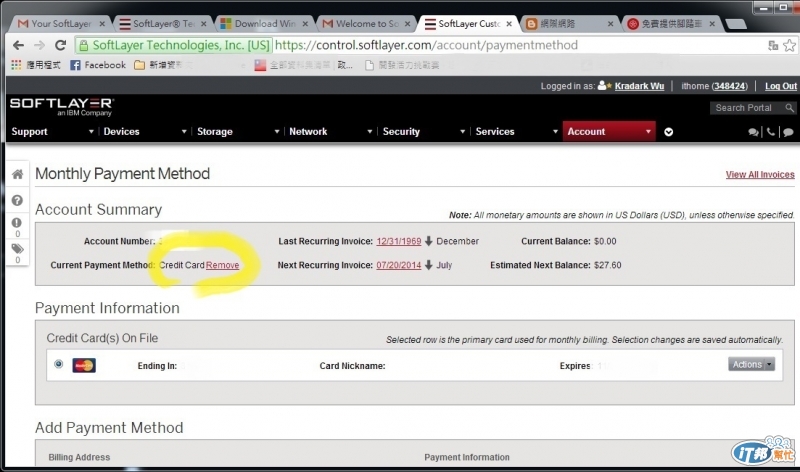This screenshot has width=800, height=472.
Task: Select the primary card radio button
Action: 59,364
